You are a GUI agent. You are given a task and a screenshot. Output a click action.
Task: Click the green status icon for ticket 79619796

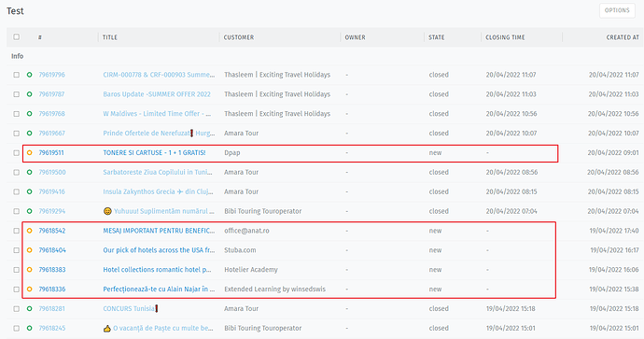click(x=30, y=75)
